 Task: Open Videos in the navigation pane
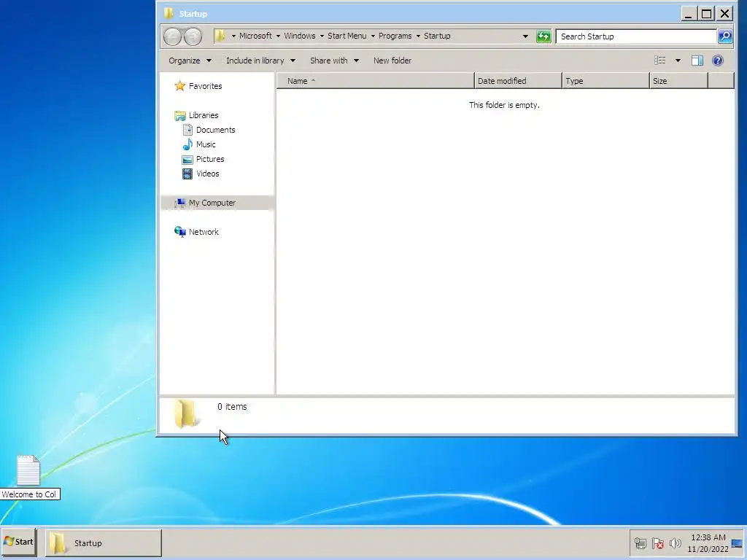coord(208,174)
